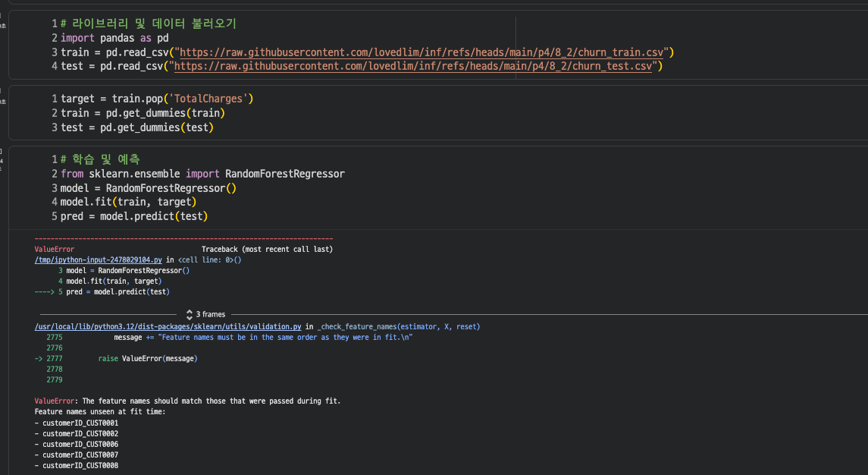Open the /tmp/ipython-input-2478029104.py traceback link

tap(99, 260)
